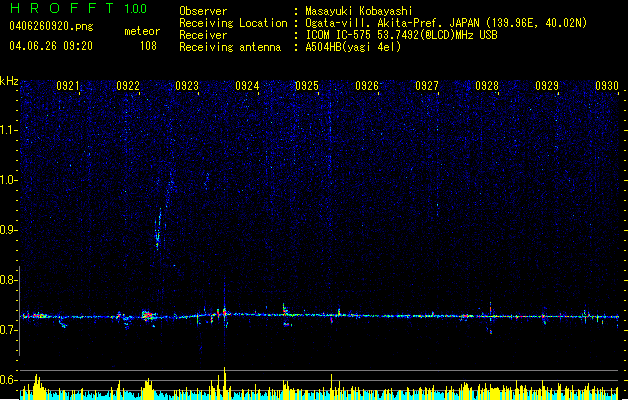Click time marker 0928

point(487,86)
